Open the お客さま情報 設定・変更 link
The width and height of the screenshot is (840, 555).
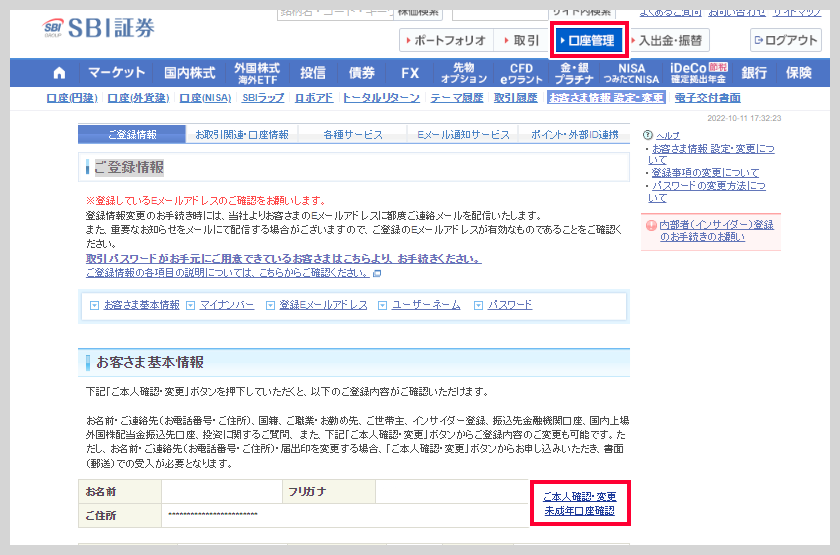point(606,98)
